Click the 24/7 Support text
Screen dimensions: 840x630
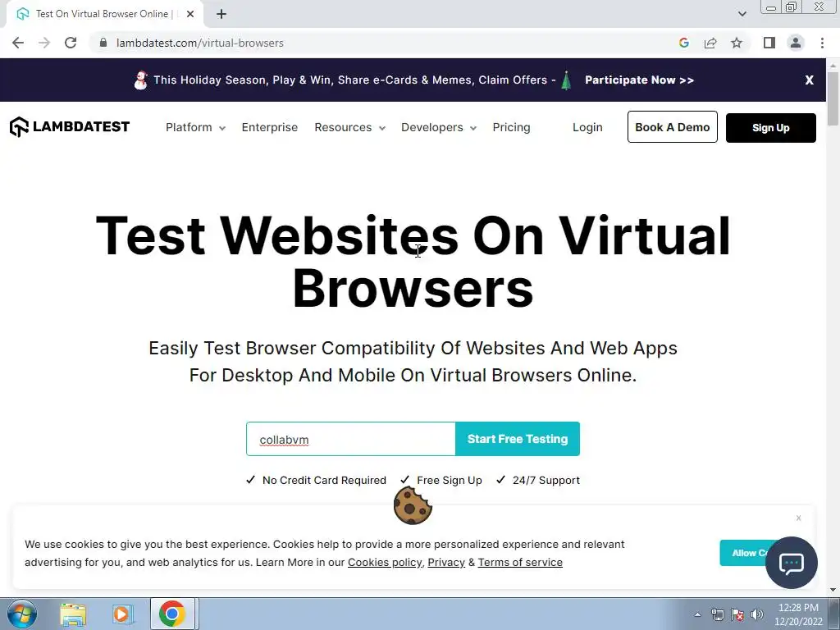(x=546, y=480)
